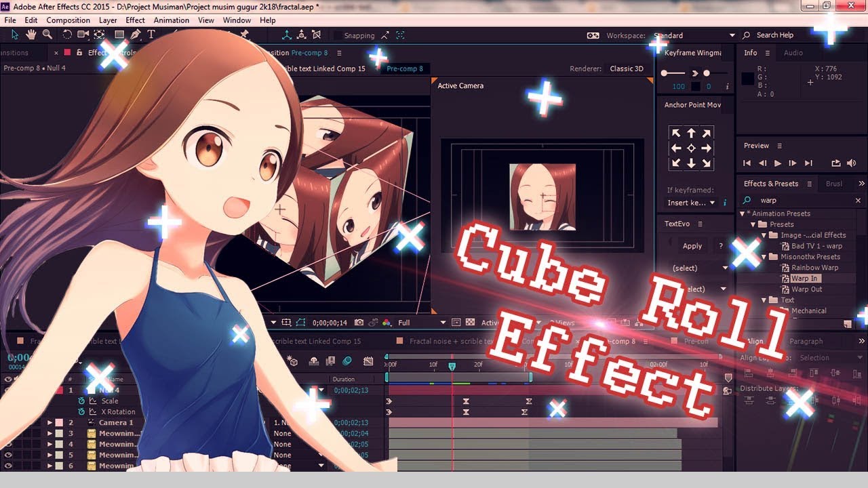Select the Rectangle shape tool
The width and height of the screenshot is (868, 488).
click(x=119, y=35)
